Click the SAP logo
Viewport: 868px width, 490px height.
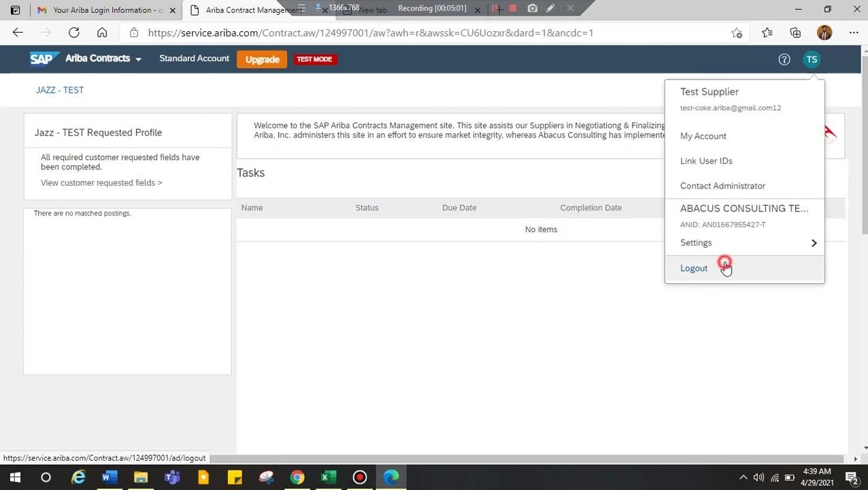pyautogui.click(x=44, y=59)
